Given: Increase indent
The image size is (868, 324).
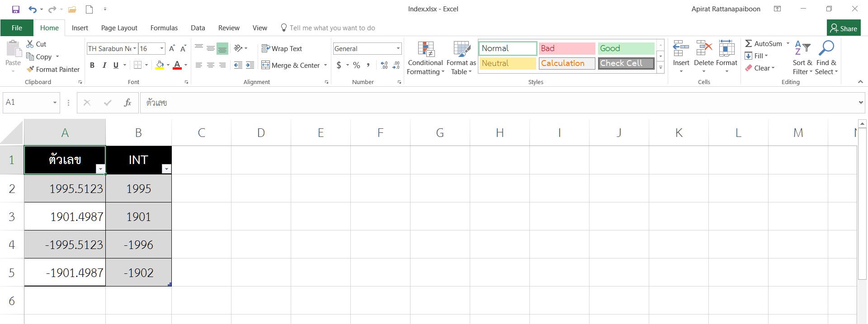Looking at the screenshot, I should pos(250,65).
